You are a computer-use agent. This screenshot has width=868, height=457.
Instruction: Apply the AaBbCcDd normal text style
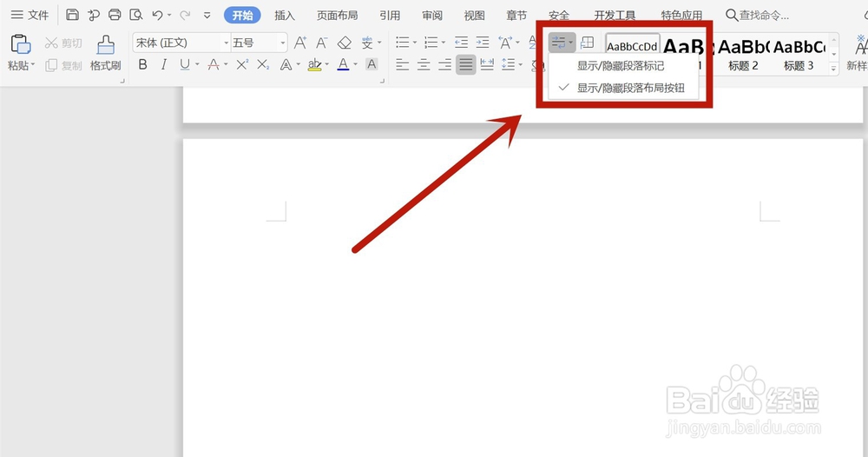coord(632,44)
